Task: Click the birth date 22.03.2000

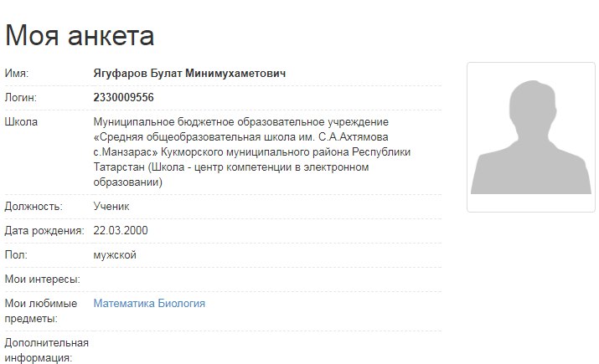Action: pyautogui.click(x=121, y=230)
